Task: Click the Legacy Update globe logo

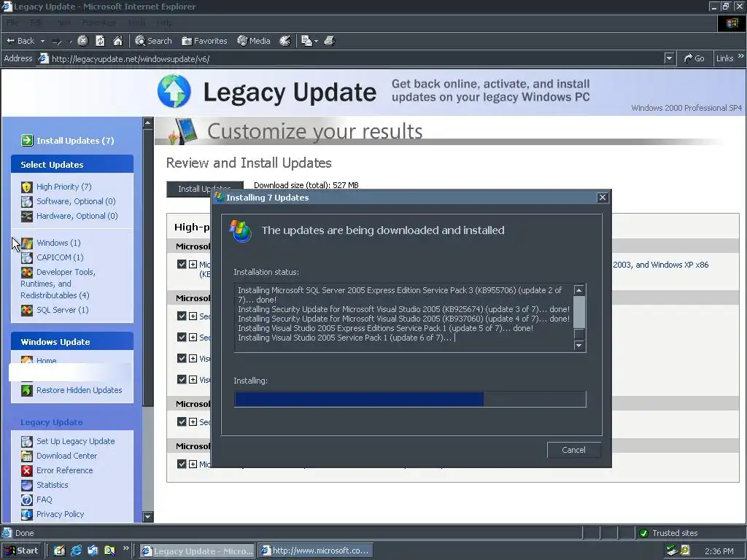Action: 174,91
